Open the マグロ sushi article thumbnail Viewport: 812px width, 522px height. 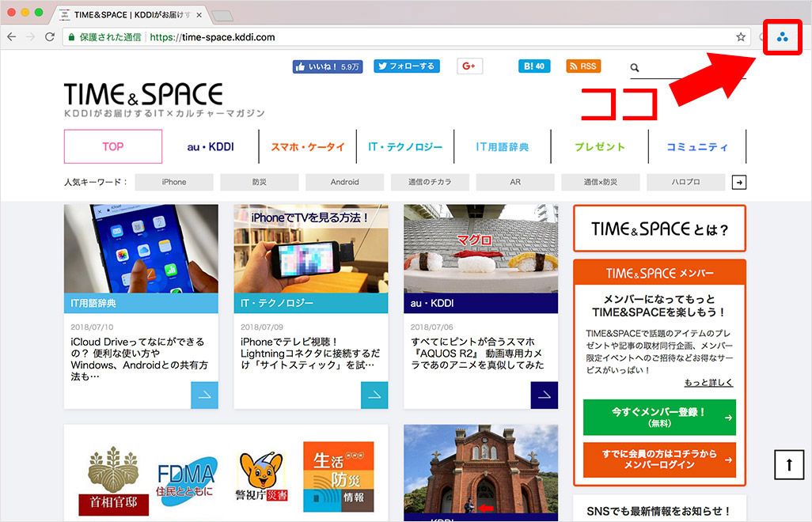coord(480,249)
